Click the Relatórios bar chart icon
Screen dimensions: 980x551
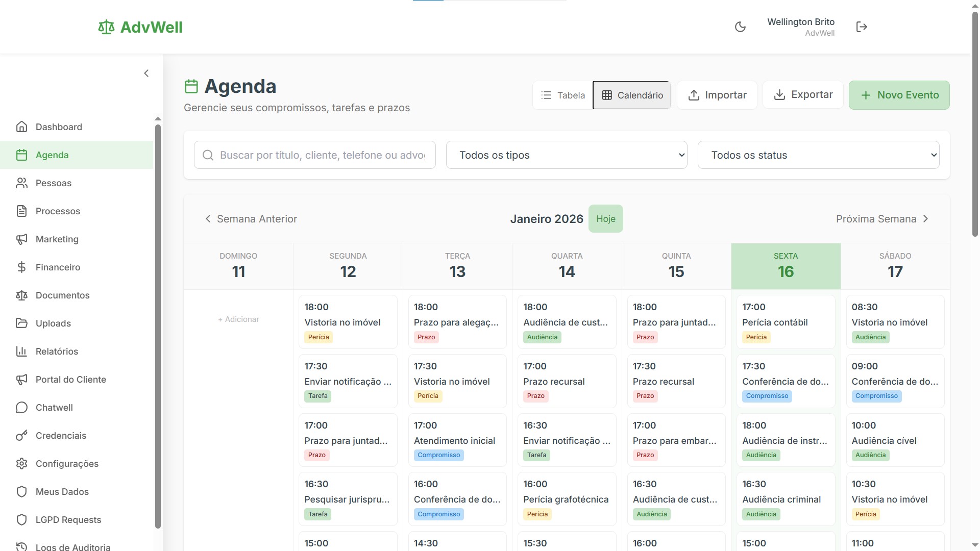click(x=21, y=352)
